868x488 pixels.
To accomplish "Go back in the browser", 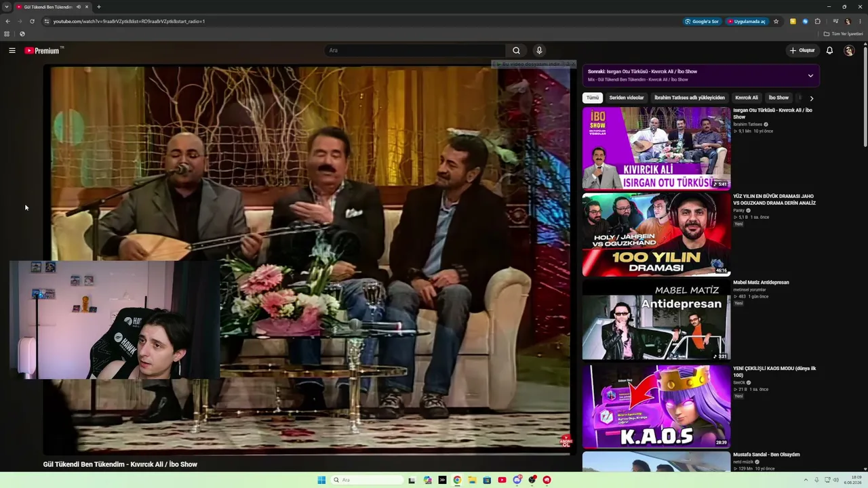I will 7,21.
